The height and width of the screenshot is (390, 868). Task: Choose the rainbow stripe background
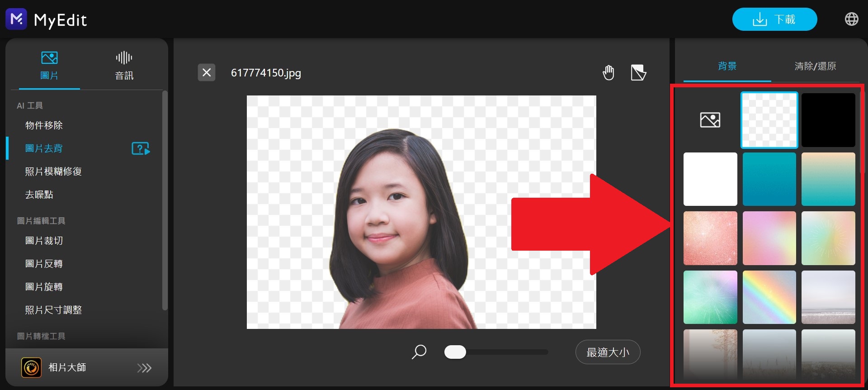(x=769, y=297)
